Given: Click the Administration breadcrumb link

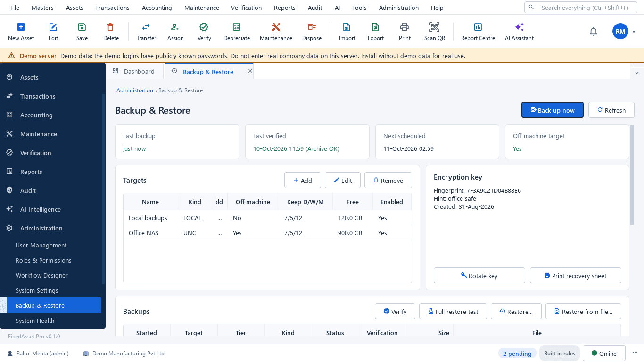Looking at the screenshot, I should [135, 90].
